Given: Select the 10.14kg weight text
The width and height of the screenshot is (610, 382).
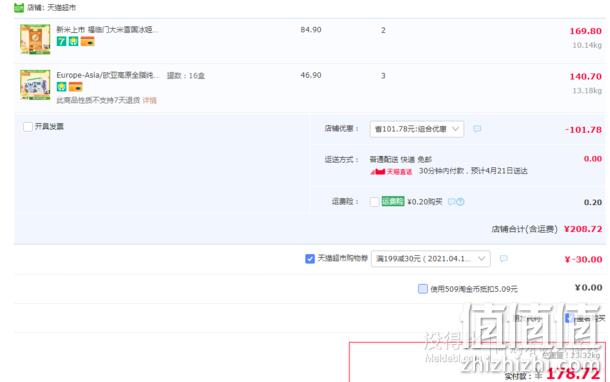Looking at the screenshot, I should coord(587,45).
